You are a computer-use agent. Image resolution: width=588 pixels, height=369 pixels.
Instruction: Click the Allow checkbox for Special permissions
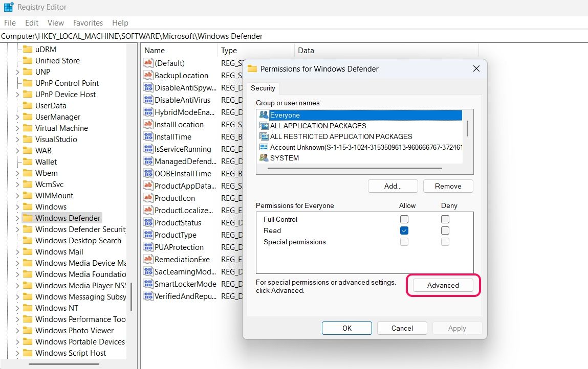click(404, 242)
